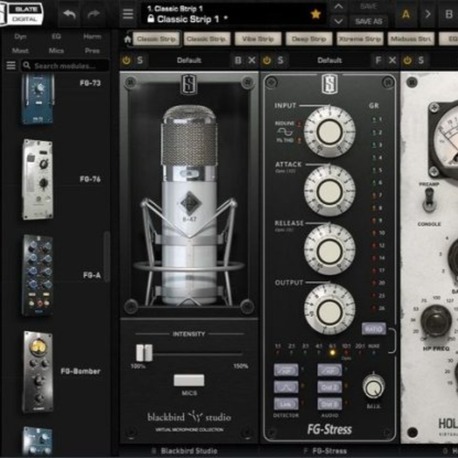Toggle the detector bell filter button on FG-Stress
The image size is (458, 458).
tap(286, 387)
